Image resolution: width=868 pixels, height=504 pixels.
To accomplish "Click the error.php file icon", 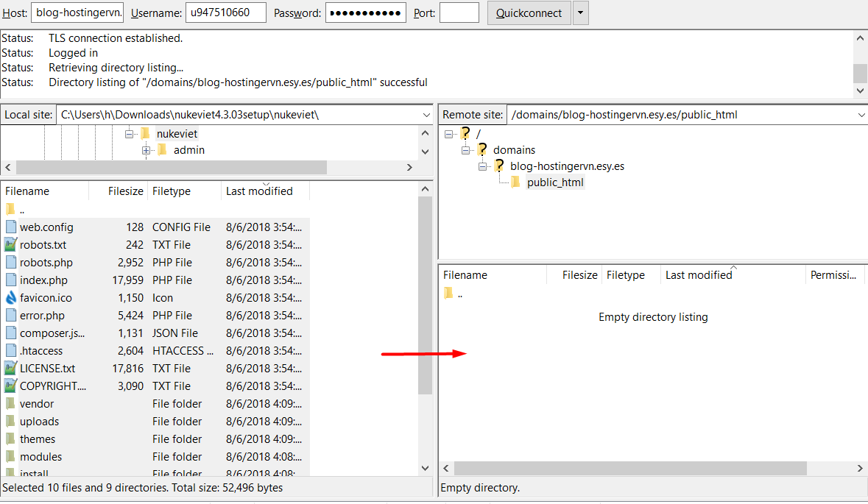I will [x=10, y=316].
